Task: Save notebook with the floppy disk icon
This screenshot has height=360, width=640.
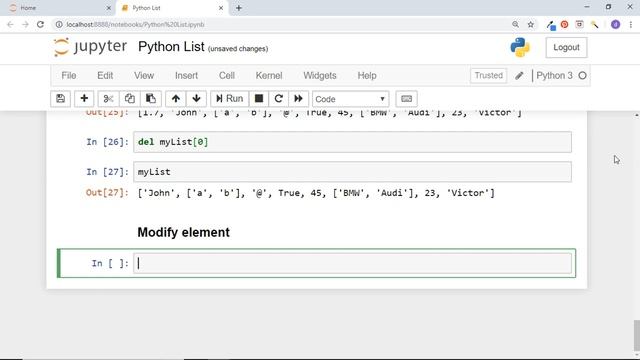Action: [60, 99]
